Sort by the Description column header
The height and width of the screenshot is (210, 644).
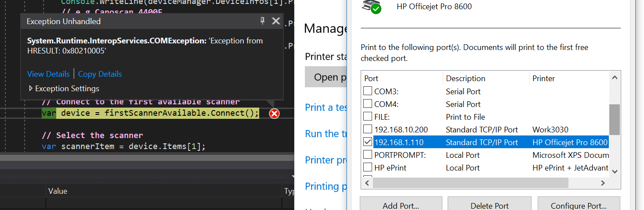point(486,78)
